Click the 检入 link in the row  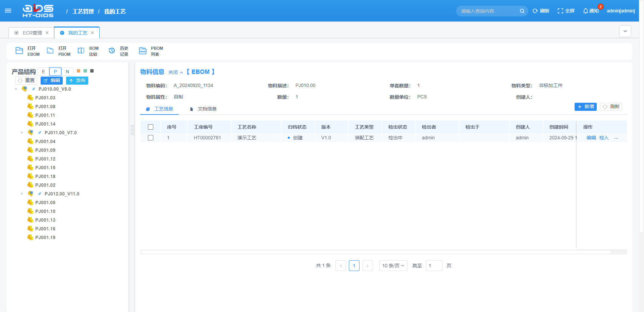pos(604,138)
